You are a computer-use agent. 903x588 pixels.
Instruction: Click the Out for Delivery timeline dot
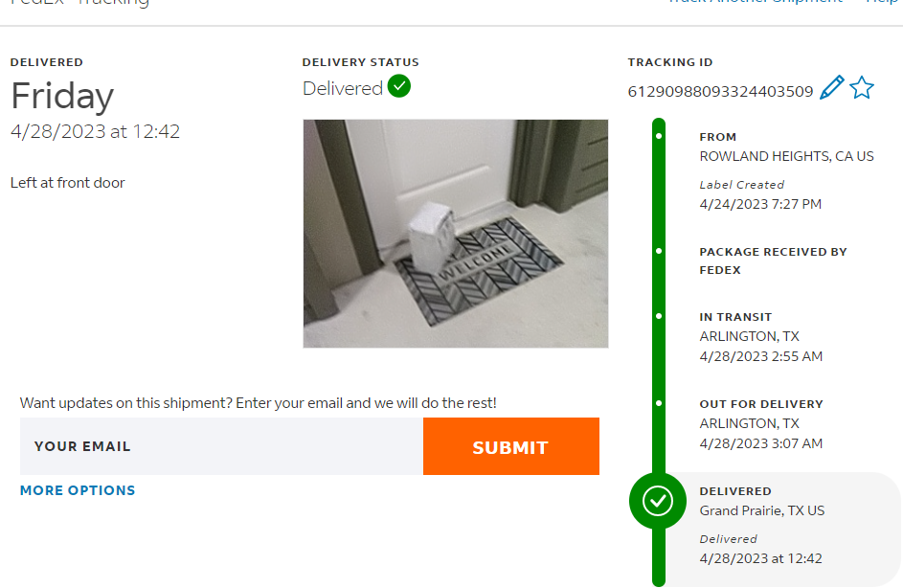[x=659, y=403]
